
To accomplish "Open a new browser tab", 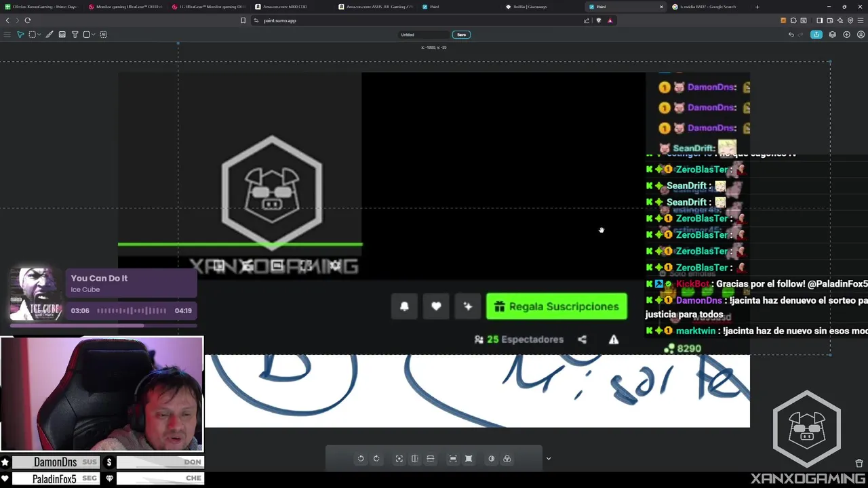I will point(757,7).
